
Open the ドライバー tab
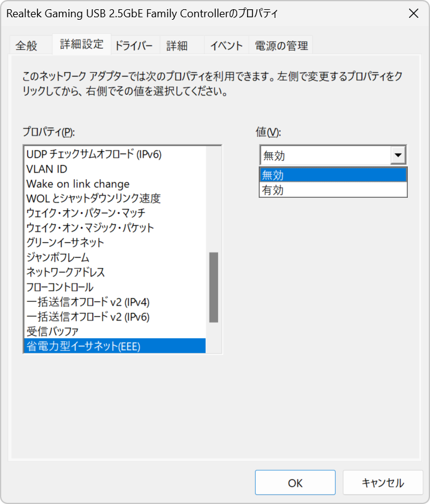134,46
